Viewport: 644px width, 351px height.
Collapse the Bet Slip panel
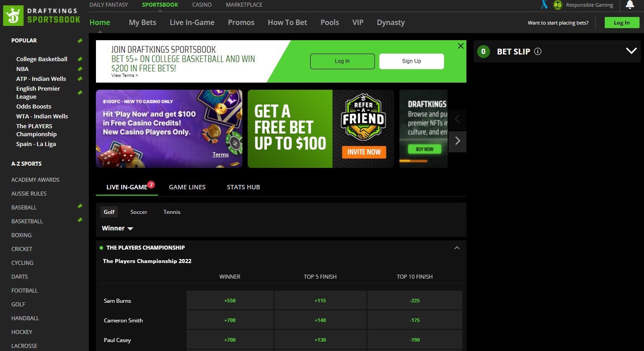(x=631, y=50)
